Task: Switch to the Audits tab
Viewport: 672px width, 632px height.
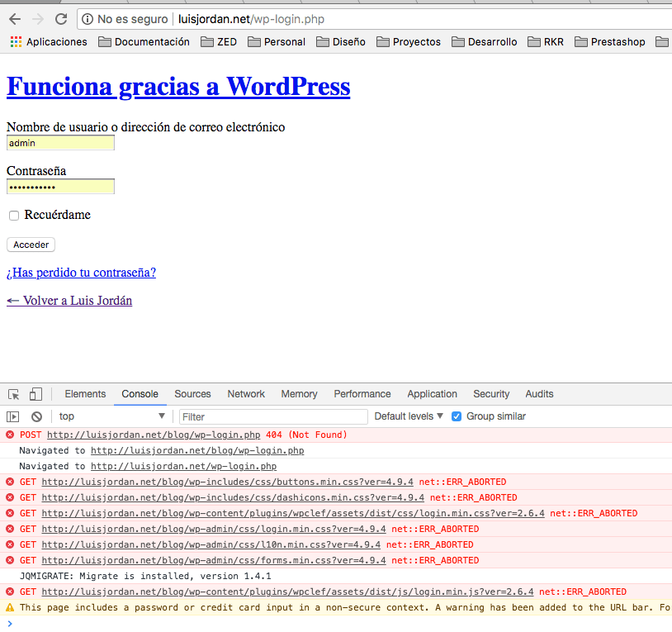Action: click(x=539, y=394)
